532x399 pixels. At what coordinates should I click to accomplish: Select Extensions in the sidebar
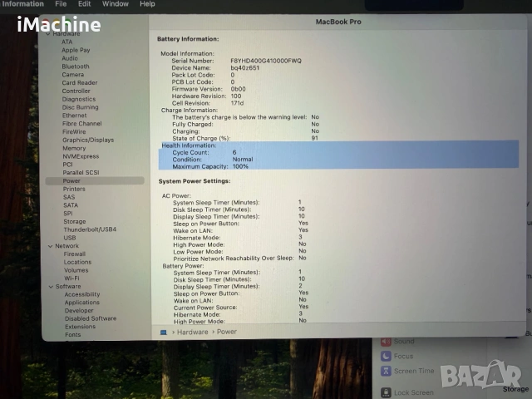click(80, 327)
